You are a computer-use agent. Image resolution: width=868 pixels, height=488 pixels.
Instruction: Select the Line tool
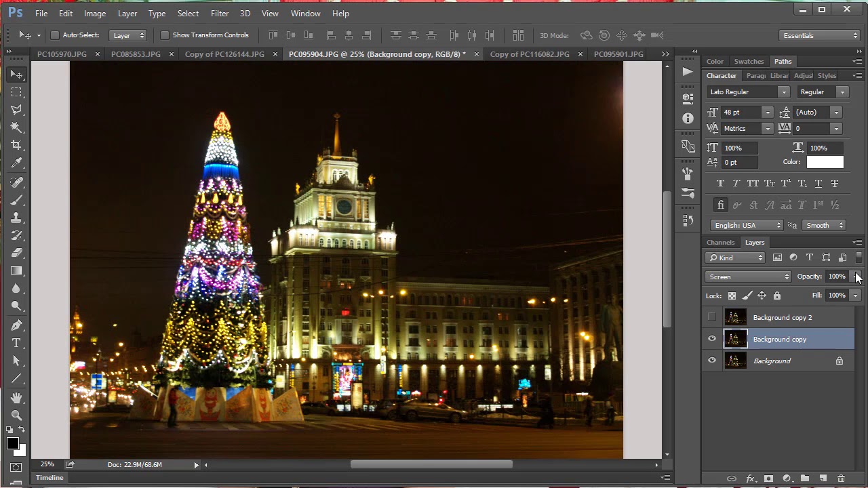point(17,378)
